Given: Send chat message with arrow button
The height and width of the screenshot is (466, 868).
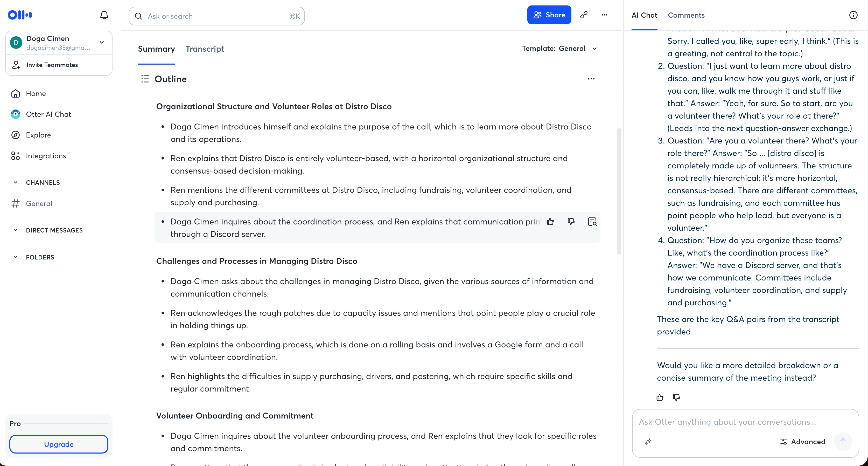Looking at the screenshot, I should tap(843, 442).
